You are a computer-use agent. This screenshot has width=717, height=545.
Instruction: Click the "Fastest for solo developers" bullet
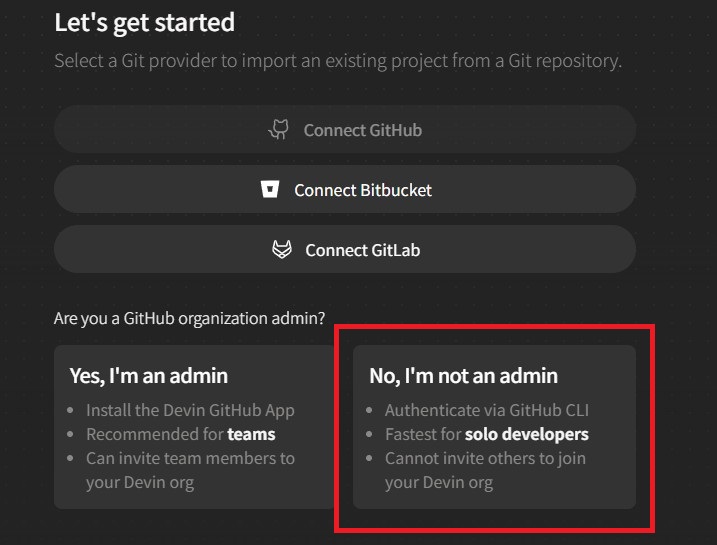click(x=486, y=434)
